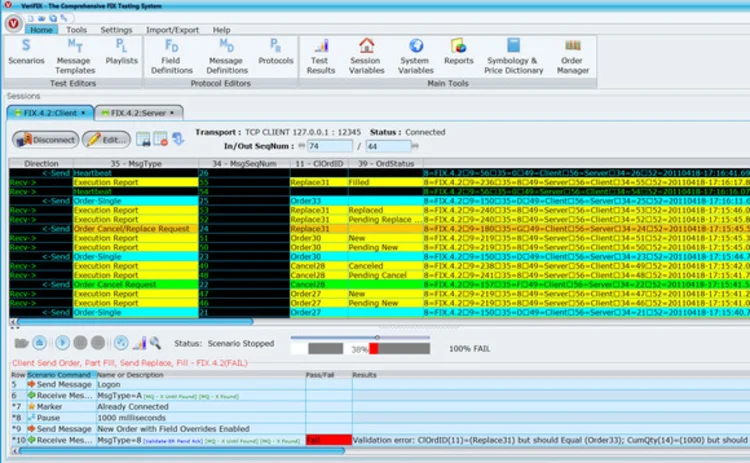The height and width of the screenshot is (463, 750).
Task: Select the FIX.4.2:Client session tab
Action: [50, 113]
